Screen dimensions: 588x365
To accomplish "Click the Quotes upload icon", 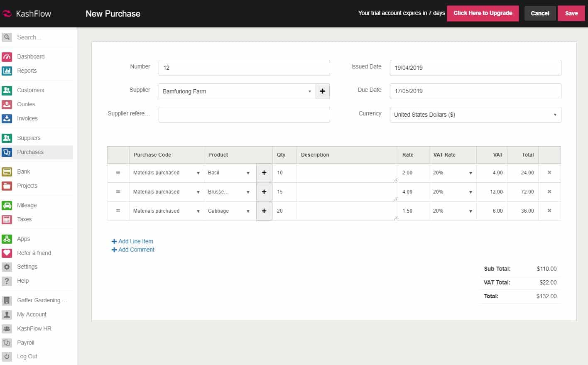I will point(7,104).
